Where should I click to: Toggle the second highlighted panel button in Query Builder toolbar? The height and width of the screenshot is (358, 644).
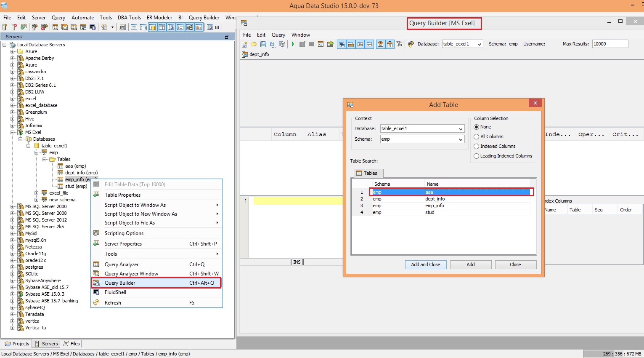tap(350, 44)
